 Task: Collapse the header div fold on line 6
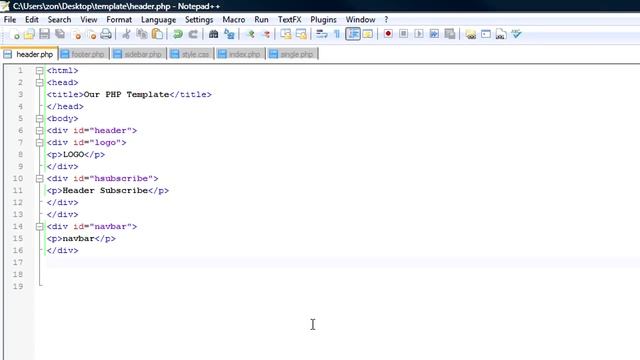pyautogui.click(x=40, y=131)
